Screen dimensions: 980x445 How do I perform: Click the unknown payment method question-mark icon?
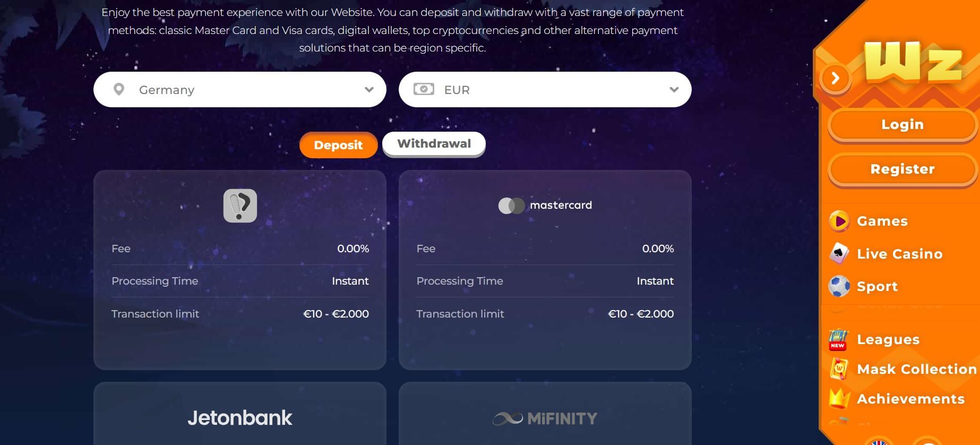point(240,206)
